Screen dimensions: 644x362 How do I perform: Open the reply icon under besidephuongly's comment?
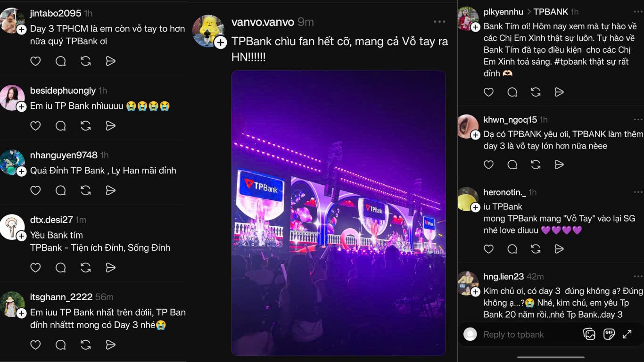tap(60, 126)
